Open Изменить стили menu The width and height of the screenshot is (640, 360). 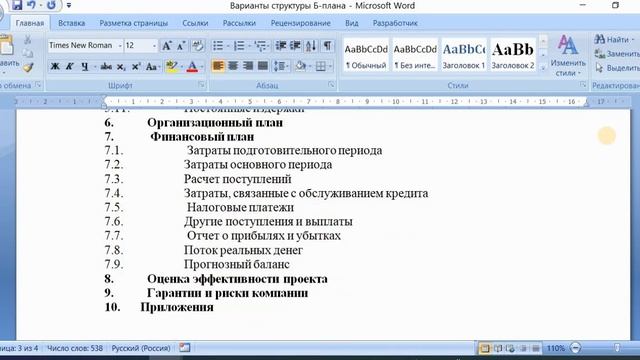(567, 56)
